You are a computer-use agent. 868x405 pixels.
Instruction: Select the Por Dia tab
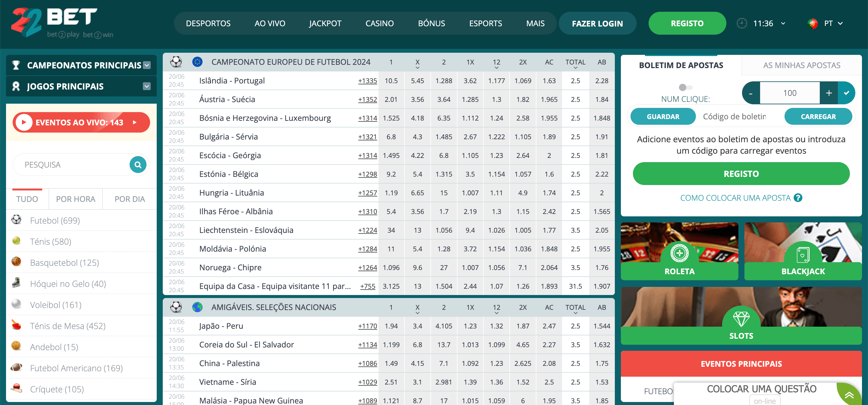click(x=130, y=199)
